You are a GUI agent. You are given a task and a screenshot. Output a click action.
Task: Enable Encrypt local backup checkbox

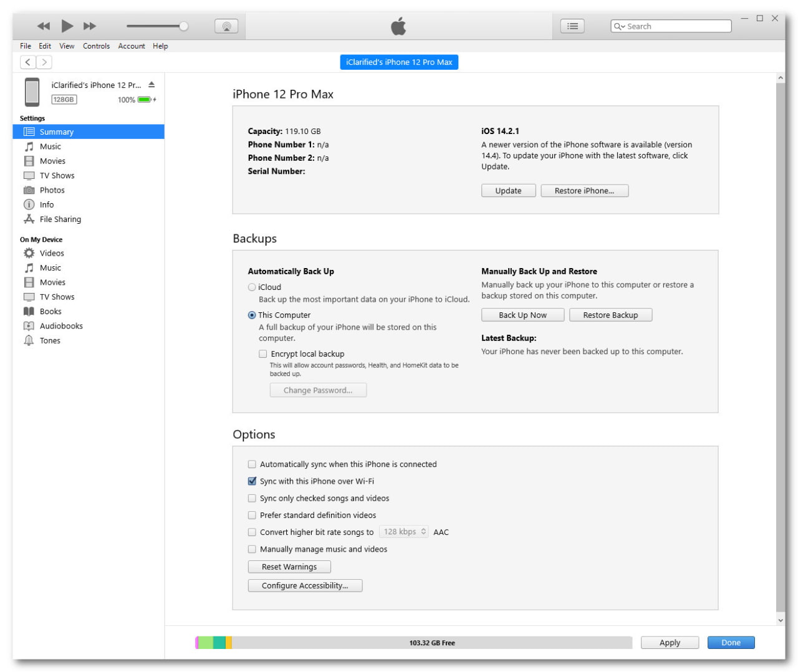pos(263,354)
